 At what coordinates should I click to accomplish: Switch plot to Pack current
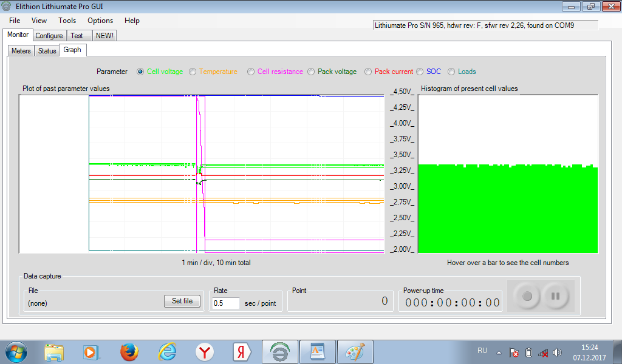tap(368, 72)
